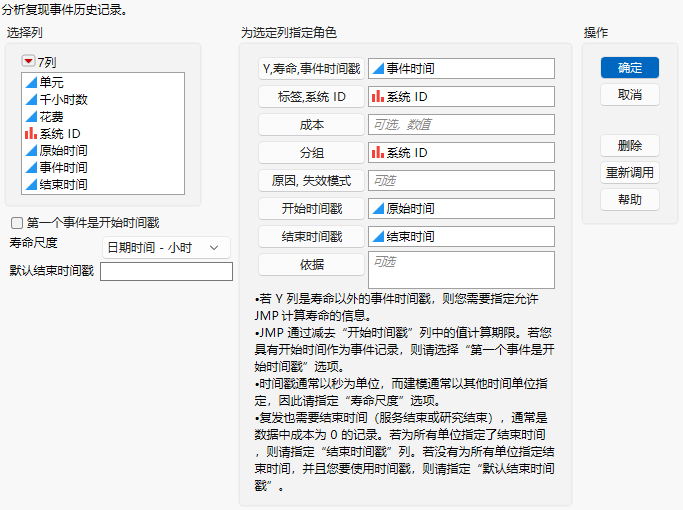Click the nominal bar icon beside 系统 ID in list
Viewport: 683px width, 510px height.
coord(31,133)
